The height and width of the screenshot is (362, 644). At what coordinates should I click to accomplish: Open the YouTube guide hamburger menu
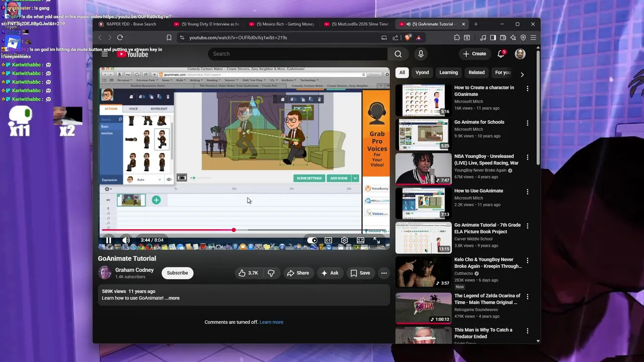point(105,54)
